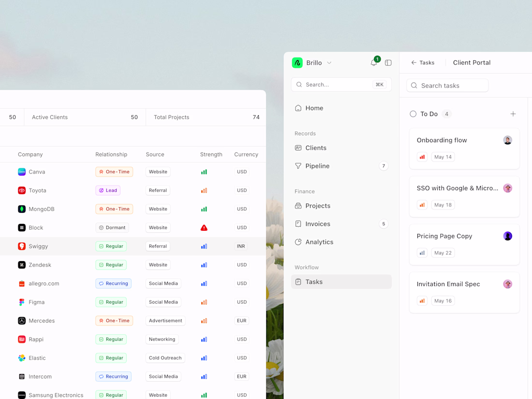Click the Onboarding flow assignee avatar
The width and height of the screenshot is (532, 399).
[x=507, y=140]
